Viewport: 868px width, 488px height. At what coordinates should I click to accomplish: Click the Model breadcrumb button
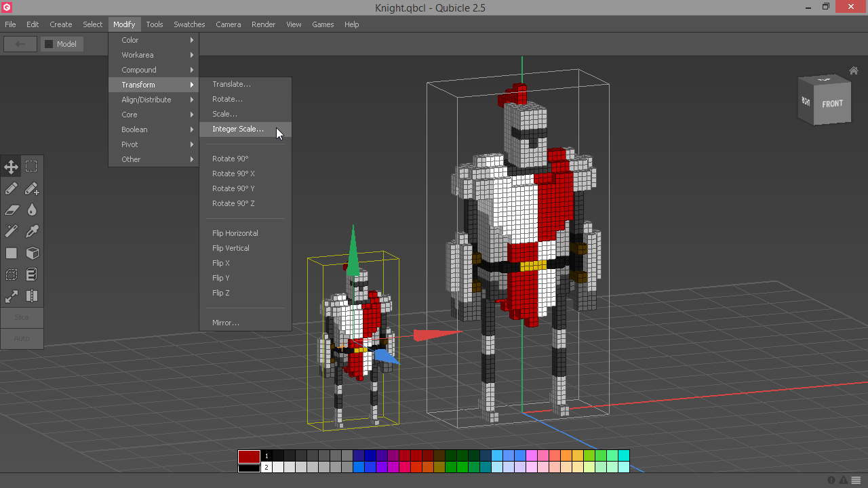(61, 44)
